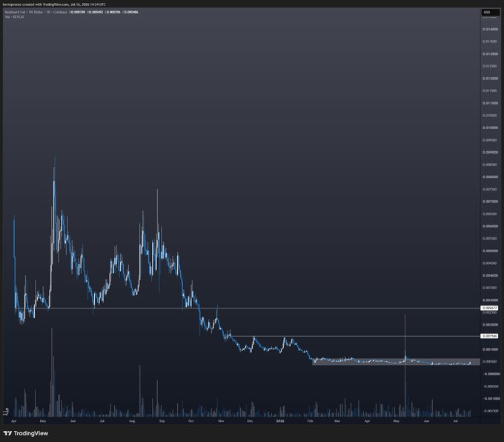
Task: Click the 0.012000 price axis label
Action: pos(490,79)
